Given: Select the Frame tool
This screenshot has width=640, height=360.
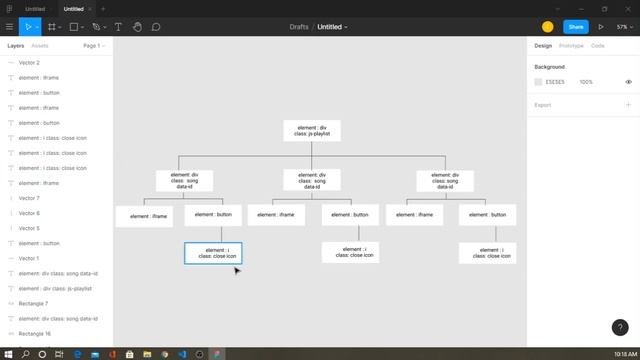Looking at the screenshot, I should coord(51,27).
